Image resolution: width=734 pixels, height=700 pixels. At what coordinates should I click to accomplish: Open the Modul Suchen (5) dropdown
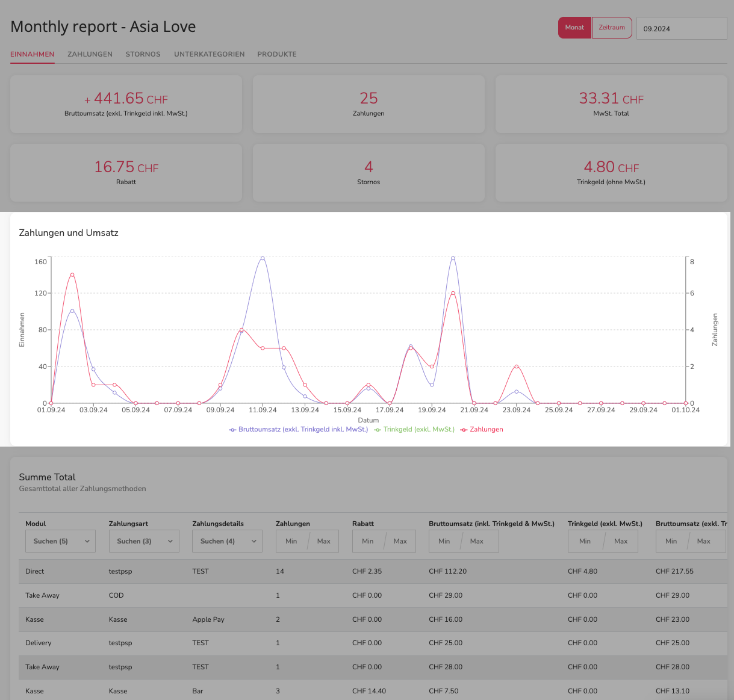pyautogui.click(x=61, y=541)
